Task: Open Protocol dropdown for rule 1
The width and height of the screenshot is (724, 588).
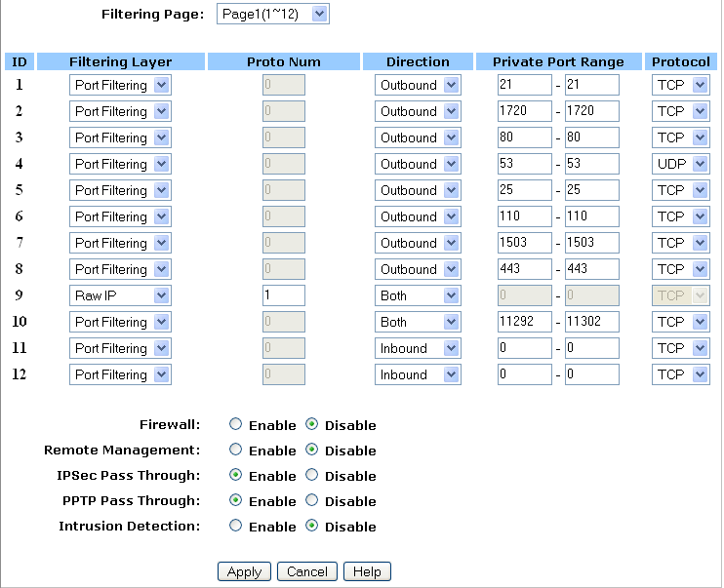Action: tap(681, 85)
